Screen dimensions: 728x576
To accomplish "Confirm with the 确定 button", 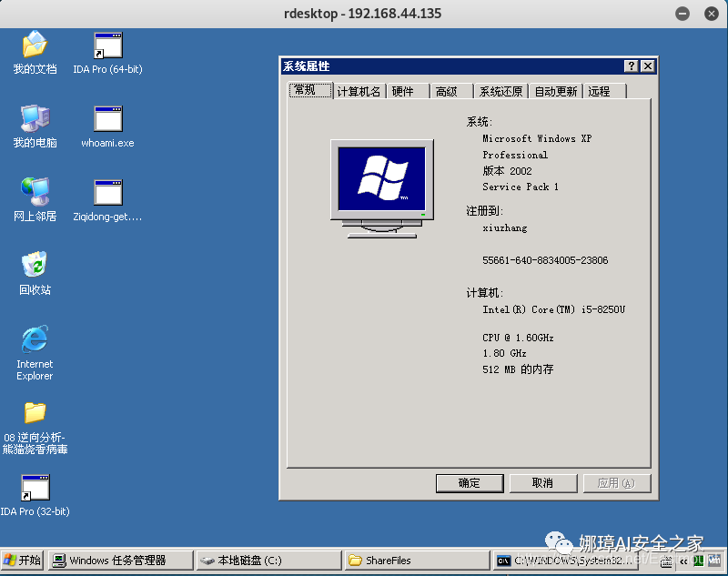I will coord(470,483).
